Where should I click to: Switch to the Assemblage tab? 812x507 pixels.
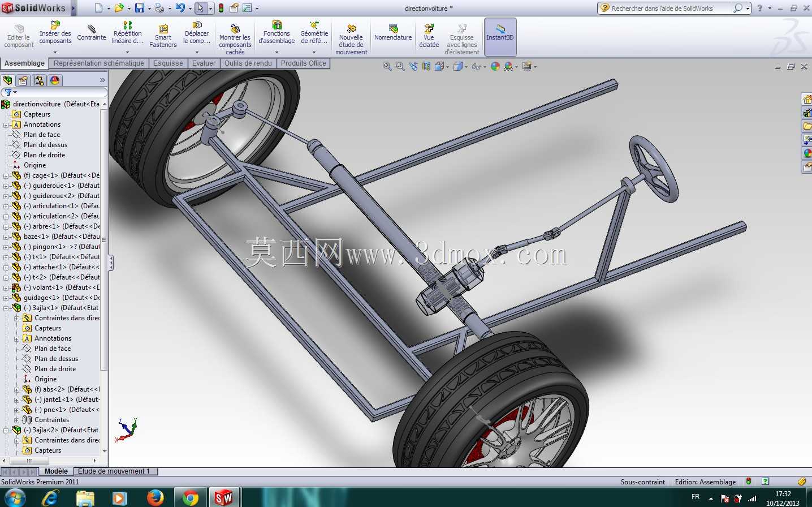pyautogui.click(x=25, y=63)
